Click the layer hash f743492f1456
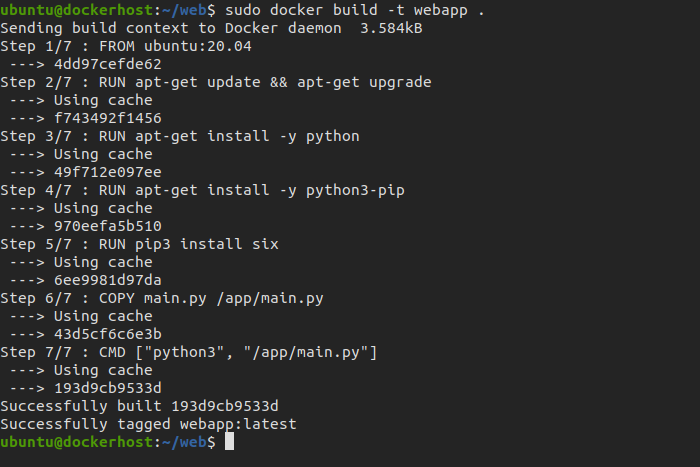Image resolution: width=700 pixels, height=467 pixels. coord(108,118)
